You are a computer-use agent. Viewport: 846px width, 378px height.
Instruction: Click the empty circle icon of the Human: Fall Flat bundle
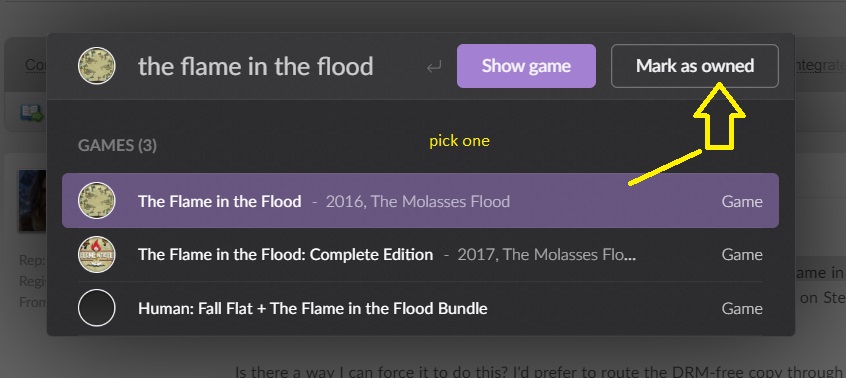point(97,308)
